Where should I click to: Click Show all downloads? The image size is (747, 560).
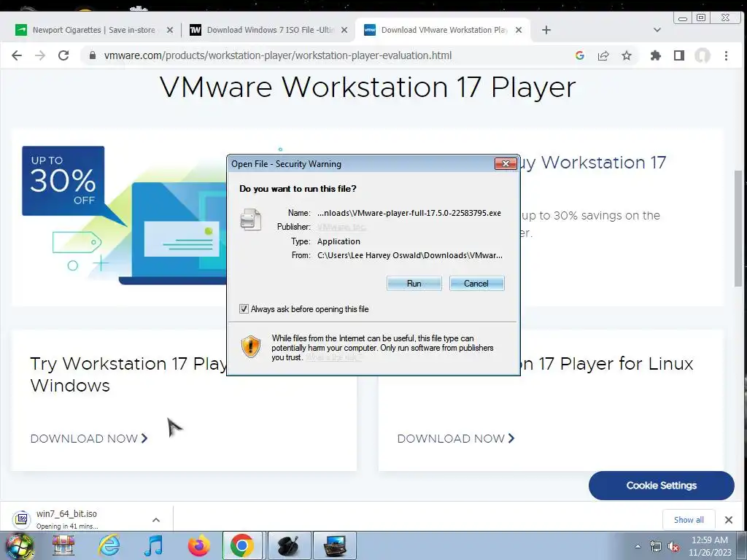689,520
